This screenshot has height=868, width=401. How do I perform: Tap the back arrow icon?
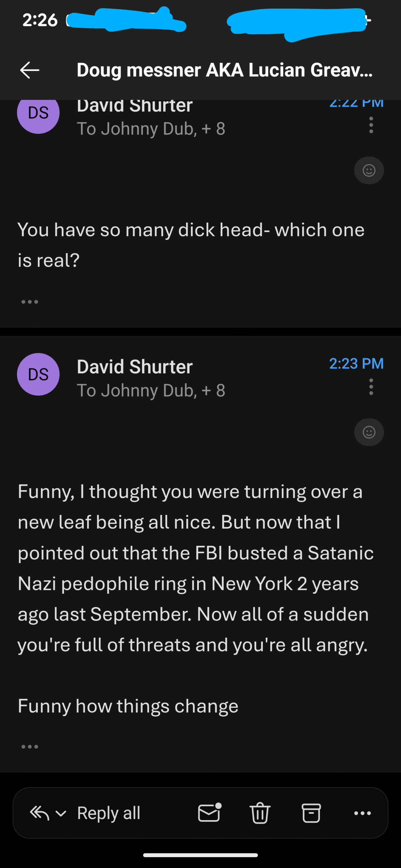[x=30, y=70]
